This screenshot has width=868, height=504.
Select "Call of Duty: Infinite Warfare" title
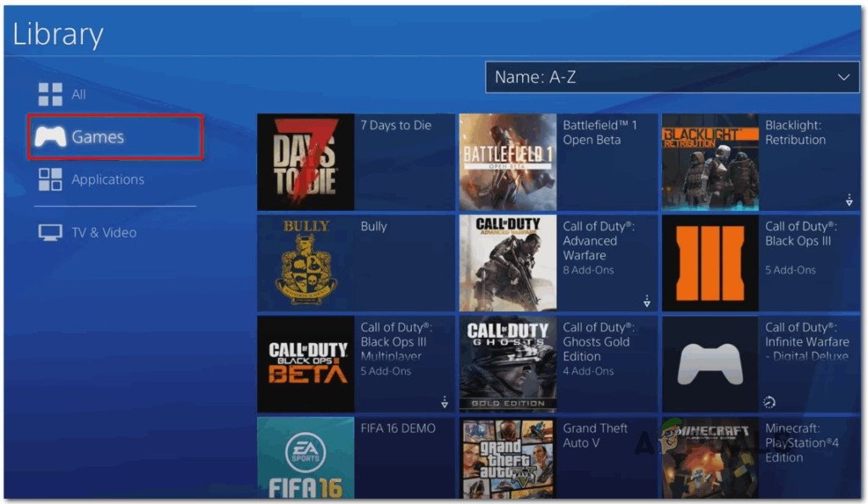[x=807, y=342]
